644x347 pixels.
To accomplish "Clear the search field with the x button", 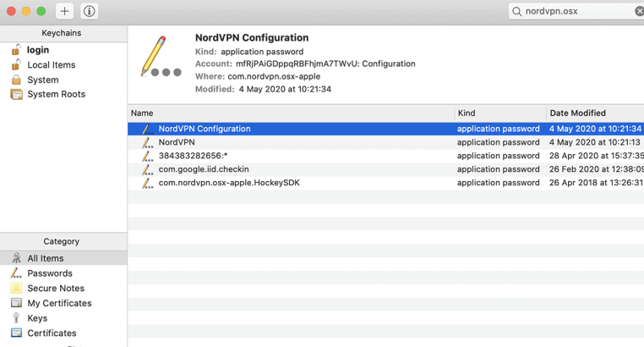I will (639, 11).
